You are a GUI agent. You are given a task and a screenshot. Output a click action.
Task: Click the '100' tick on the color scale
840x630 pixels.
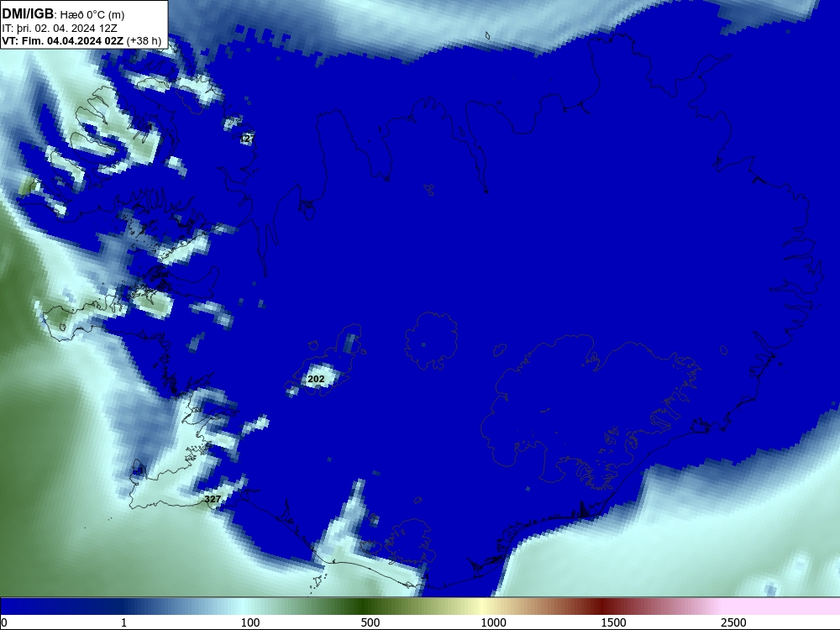click(250, 622)
